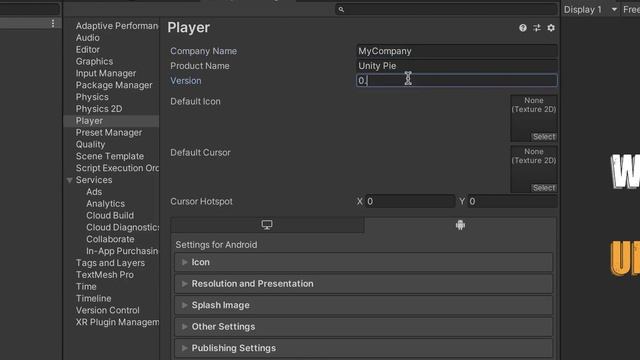Select the Services category label
Image resolution: width=640 pixels, height=360 pixels.
[94, 180]
